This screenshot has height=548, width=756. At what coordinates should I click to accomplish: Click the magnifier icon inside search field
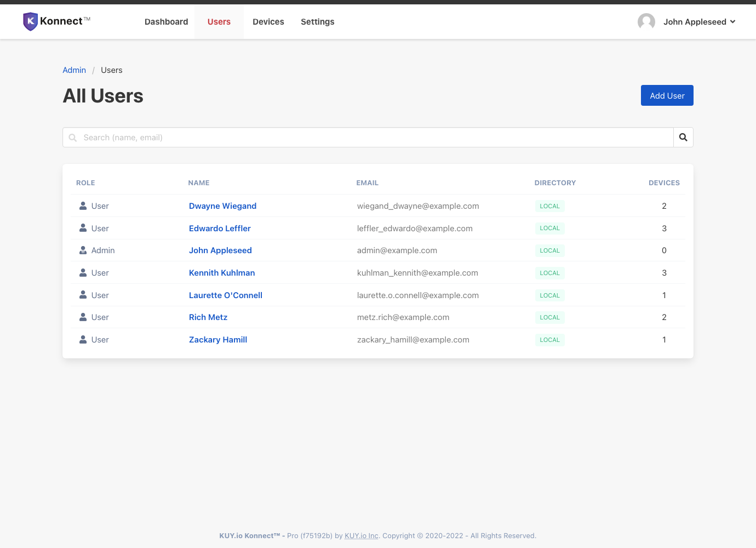(73, 138)
